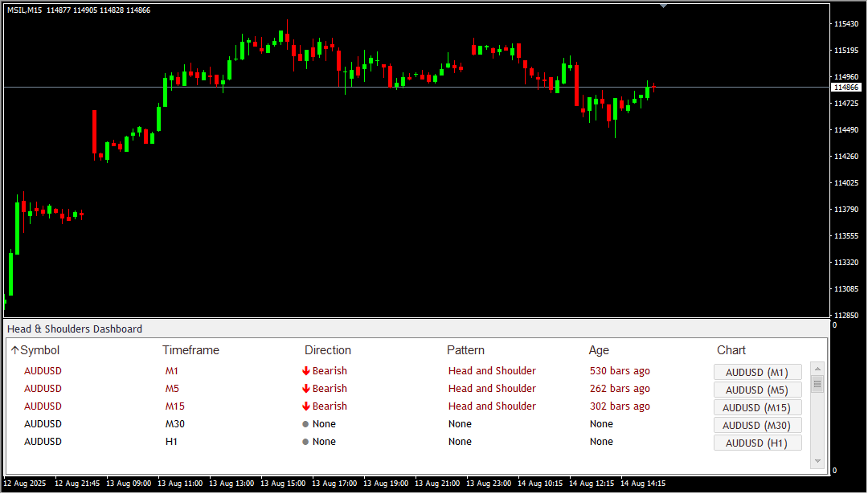Click the red Bearish arrow in M5 row
This screenshot has height=494, width=868.
click(x=306, y=389)
